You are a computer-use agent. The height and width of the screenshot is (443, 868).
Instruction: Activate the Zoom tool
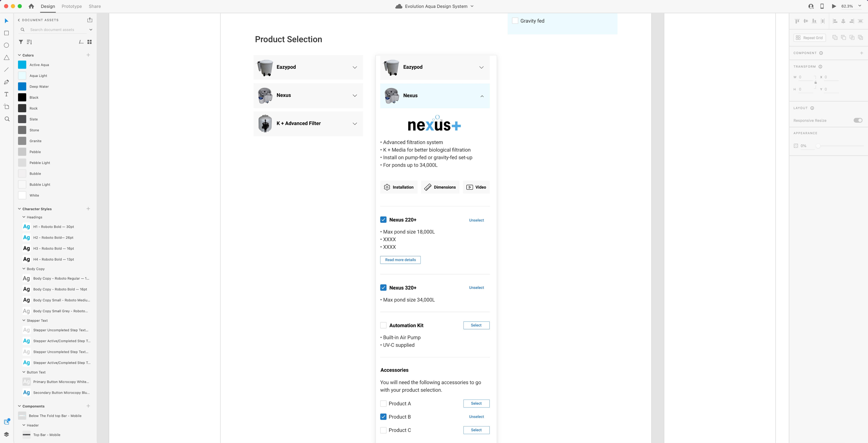click(7, 119)
